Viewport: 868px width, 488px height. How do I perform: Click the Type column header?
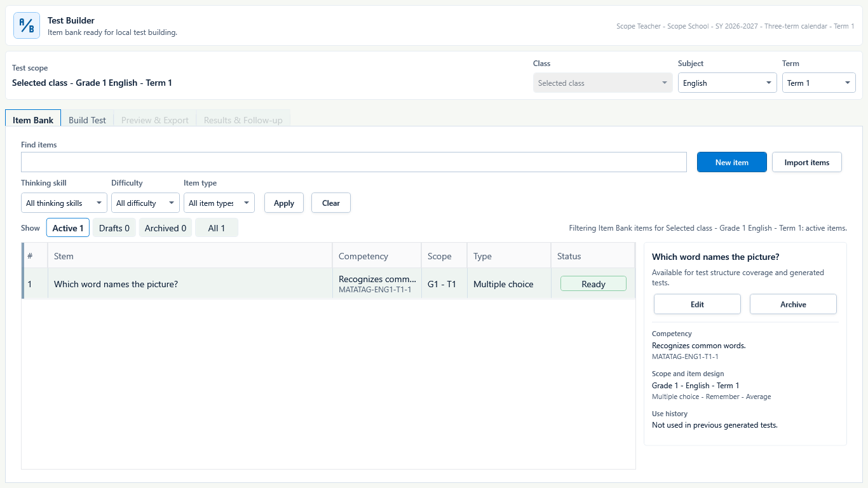point(509,256)
